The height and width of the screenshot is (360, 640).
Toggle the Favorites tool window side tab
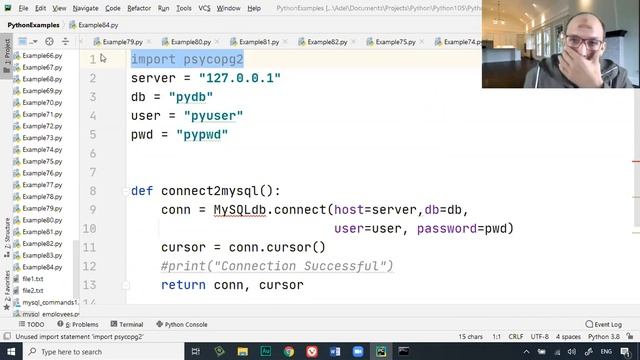click(7, 290)
